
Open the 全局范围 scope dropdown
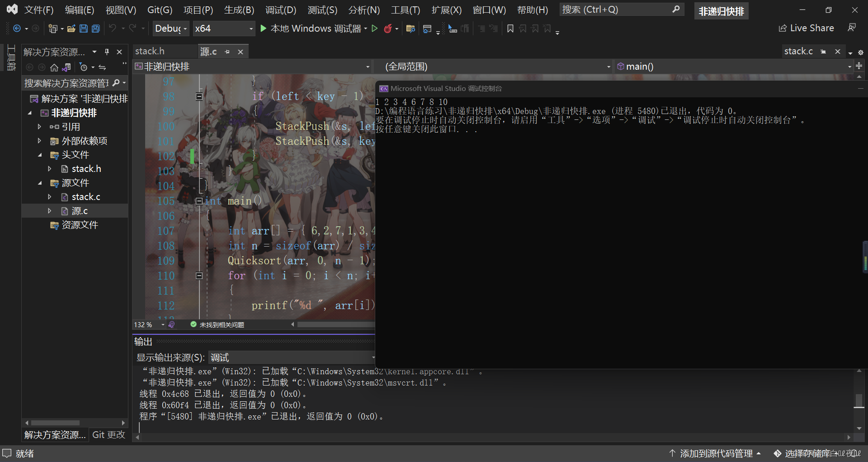coord(494,67)
